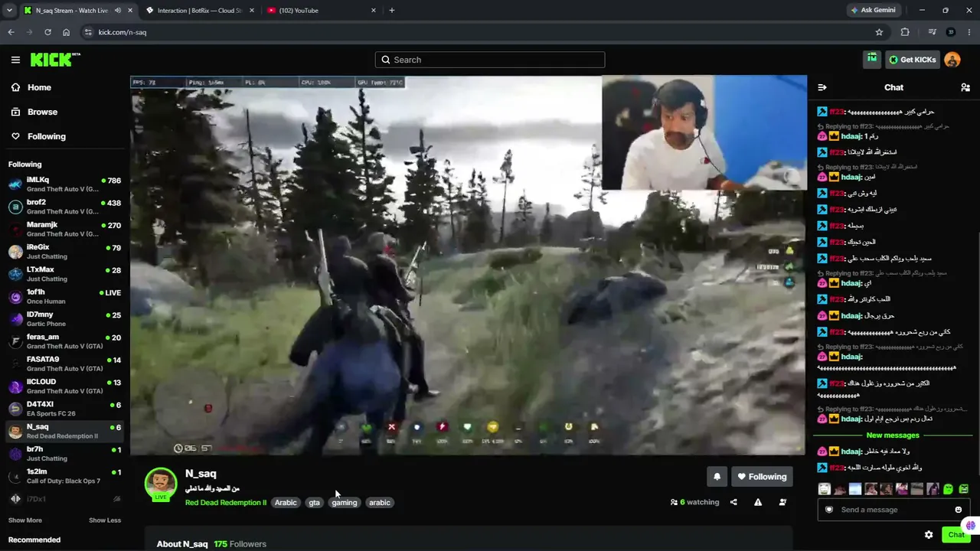980x551 pixels.
Task: Open br7h Just Chatting channel
Action: (x=64, y=453)
